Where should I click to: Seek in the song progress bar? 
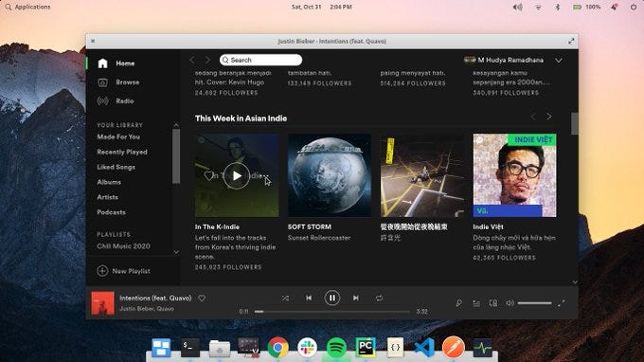331,312
